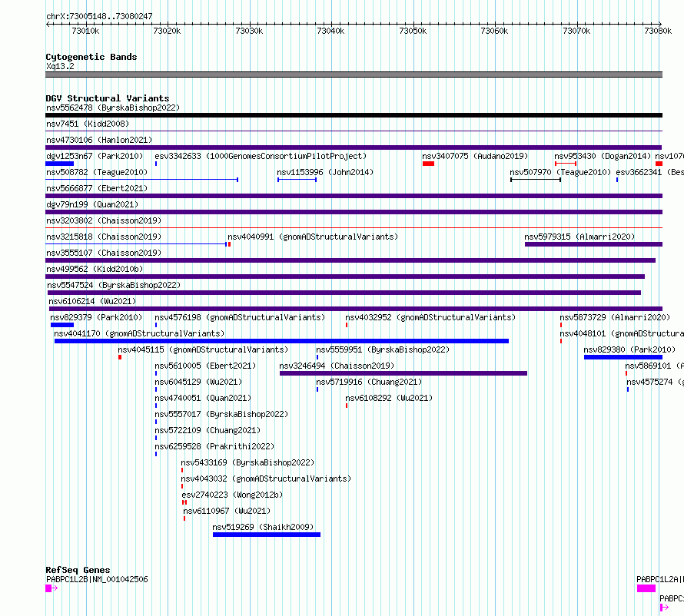The height and width of the screenshot is (616, 684).
Task: Click nsv499562 (Kidd2010b) label
Action: (x=95, y=269)
